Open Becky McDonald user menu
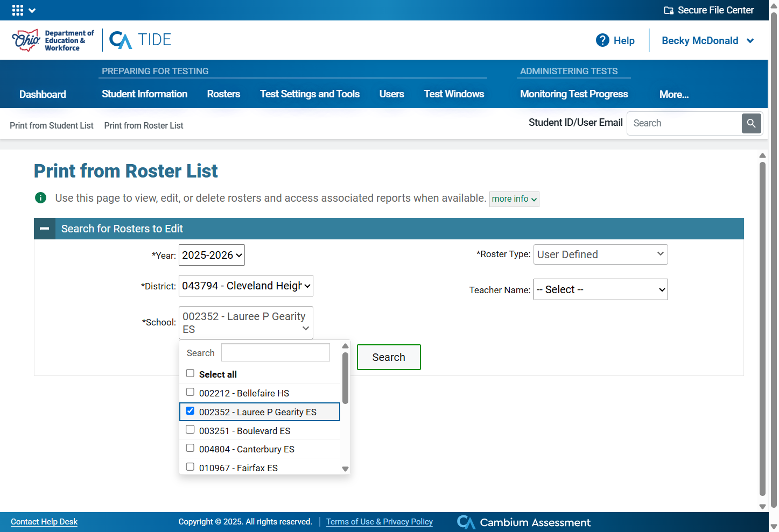779x532 pixels. 707,41
